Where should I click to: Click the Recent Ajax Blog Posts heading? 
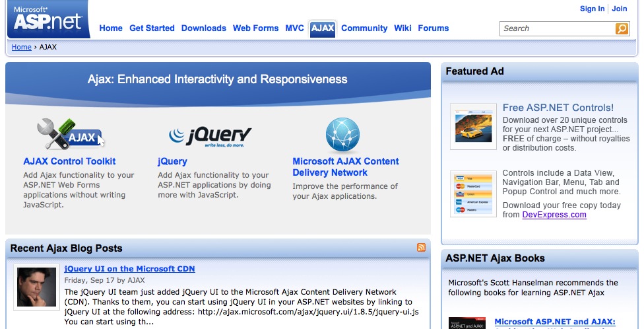[66, 248]
